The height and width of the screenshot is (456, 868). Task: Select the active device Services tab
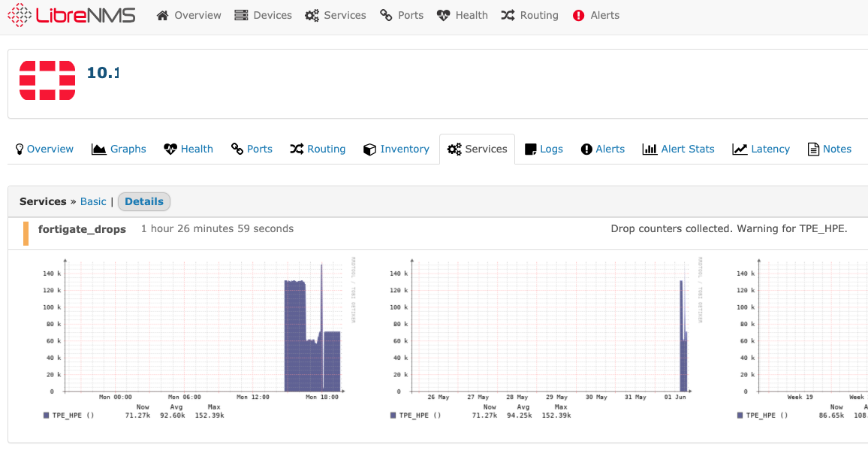[x=478, y=149]
